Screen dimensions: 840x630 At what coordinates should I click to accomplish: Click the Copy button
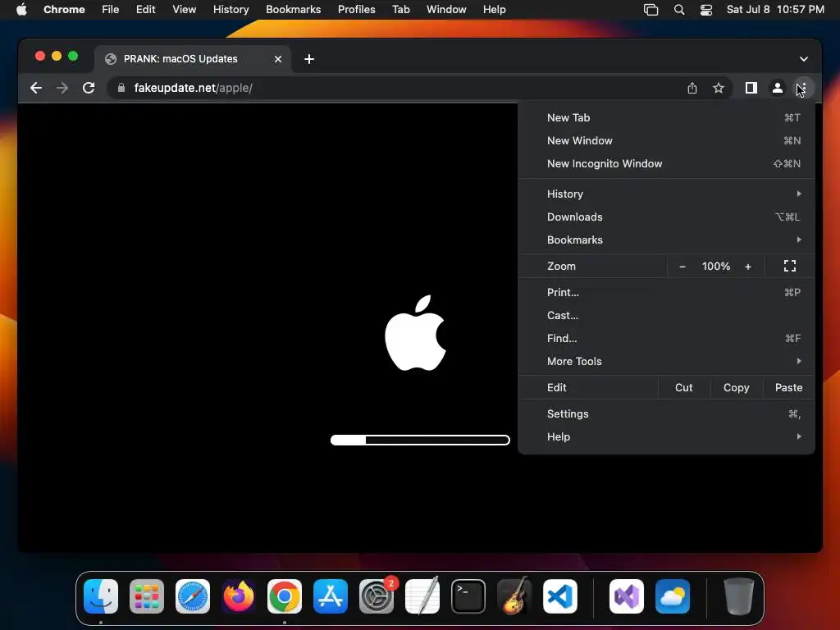[x=737, y=388]
